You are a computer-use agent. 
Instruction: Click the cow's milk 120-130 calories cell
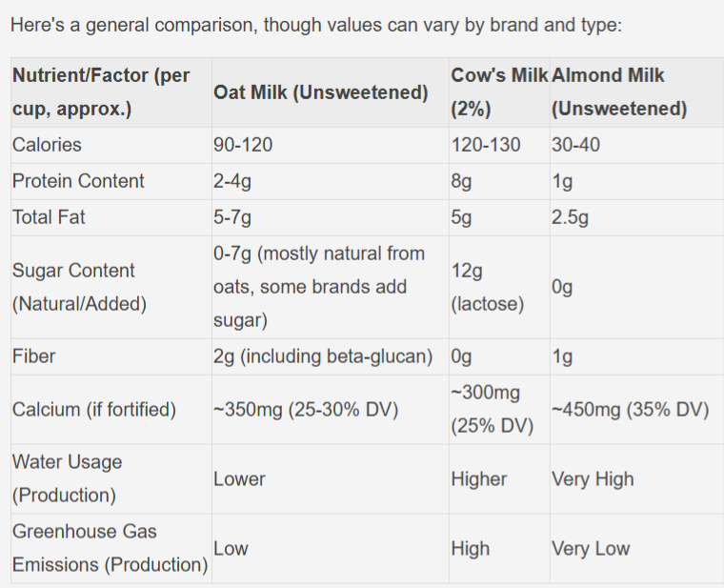(x=486, y=145)
